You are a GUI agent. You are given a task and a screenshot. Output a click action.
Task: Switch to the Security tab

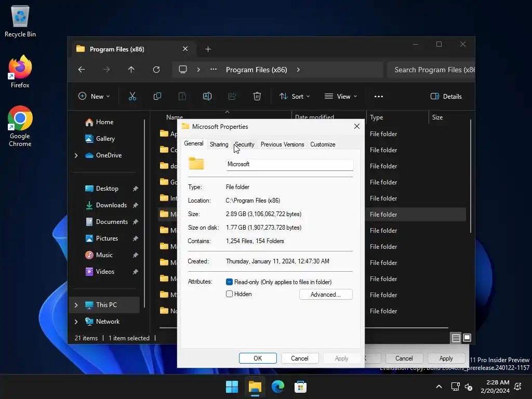click(x=244, y=144)
